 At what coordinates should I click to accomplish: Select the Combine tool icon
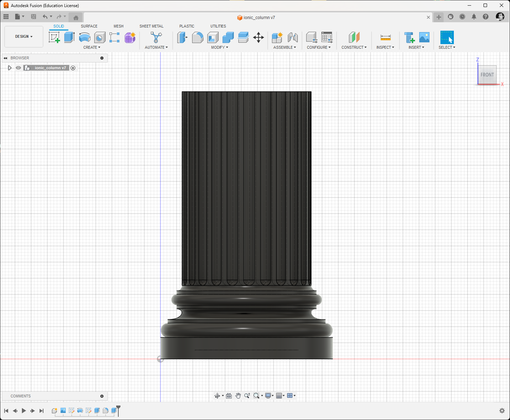[228, 37]
